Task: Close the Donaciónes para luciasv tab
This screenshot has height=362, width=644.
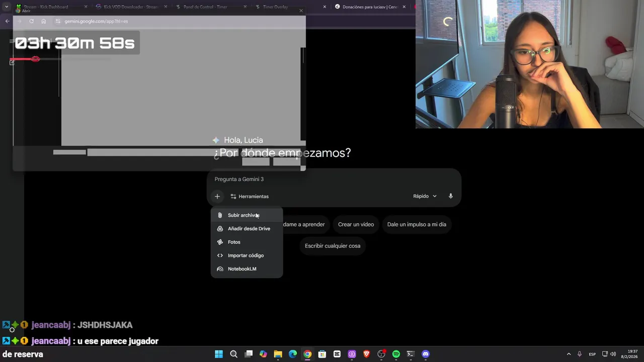Action: (x=404, y=7)
